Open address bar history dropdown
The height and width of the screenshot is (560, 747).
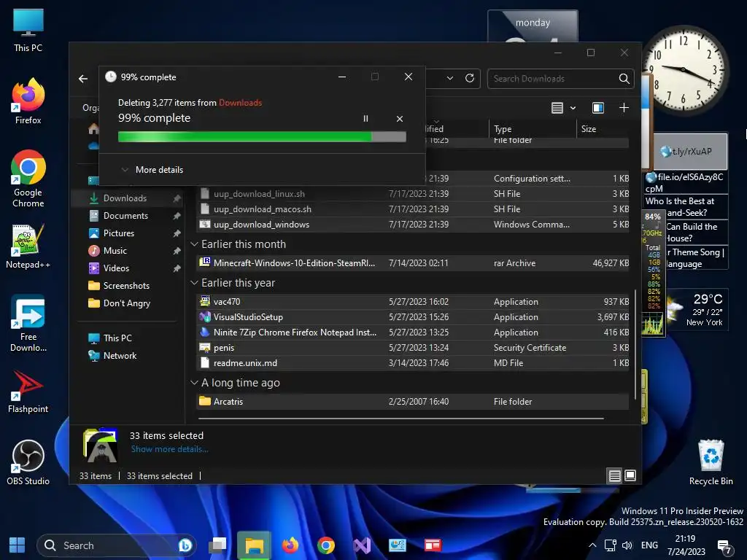[x=449, y=78]
